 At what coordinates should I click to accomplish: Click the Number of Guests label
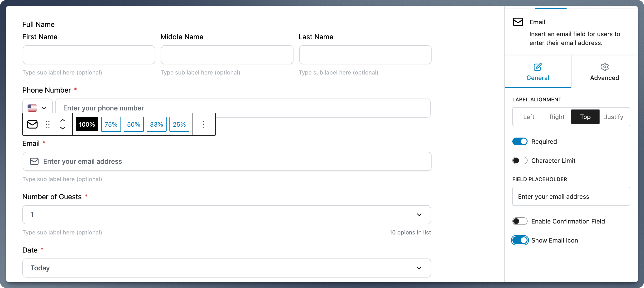[52, 197]
